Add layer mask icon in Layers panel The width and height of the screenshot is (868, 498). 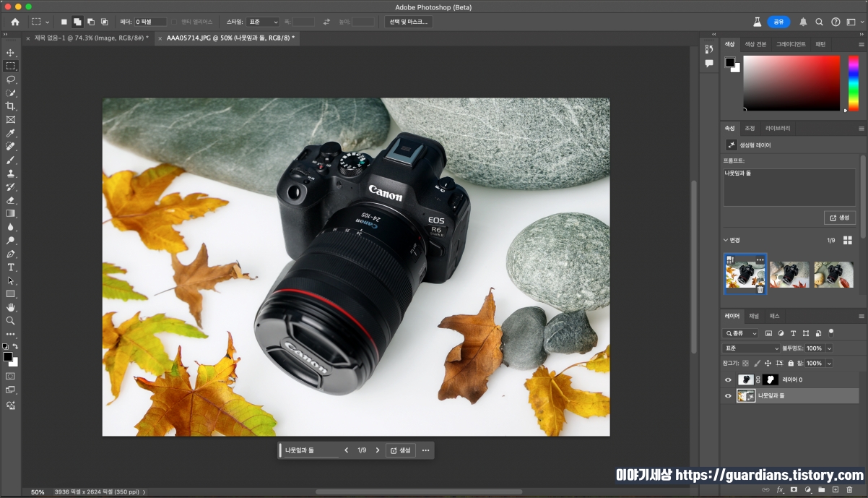point(794,489)
